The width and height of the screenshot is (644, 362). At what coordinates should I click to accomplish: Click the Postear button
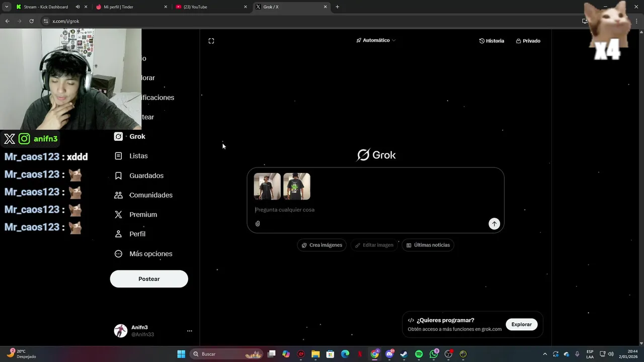[x=149, y=279]
